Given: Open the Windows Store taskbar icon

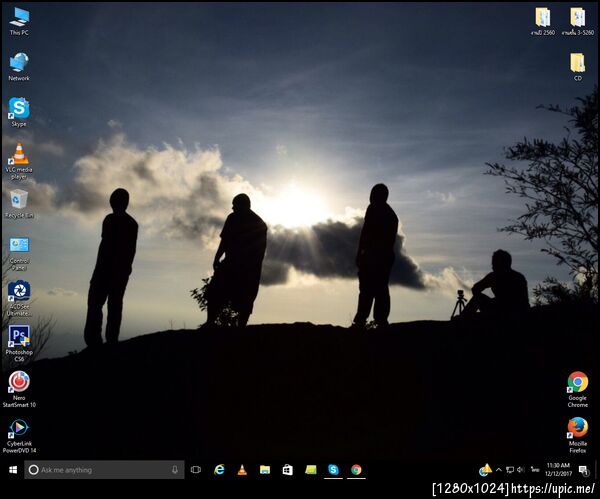Looking at the screenshot, I should coord(288,470).
